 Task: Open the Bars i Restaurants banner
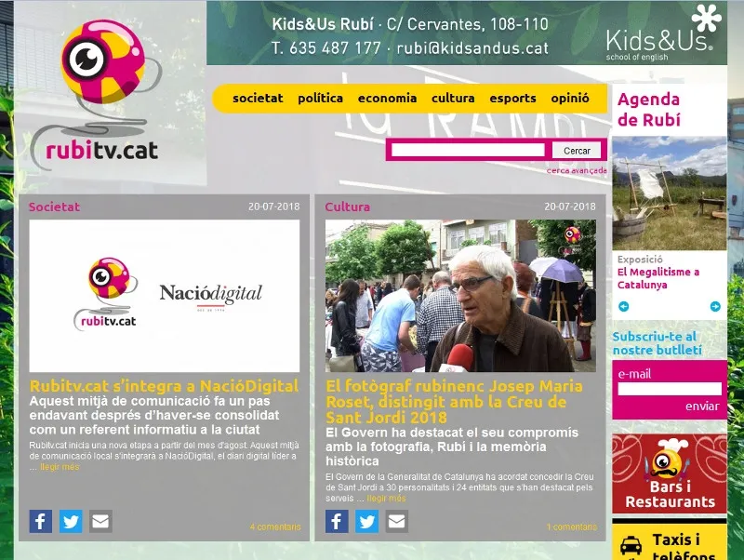tap(669, 473)
